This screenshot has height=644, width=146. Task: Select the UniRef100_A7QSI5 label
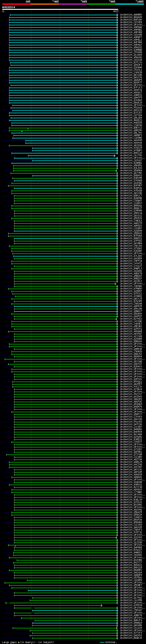click(x=131, y=148)
